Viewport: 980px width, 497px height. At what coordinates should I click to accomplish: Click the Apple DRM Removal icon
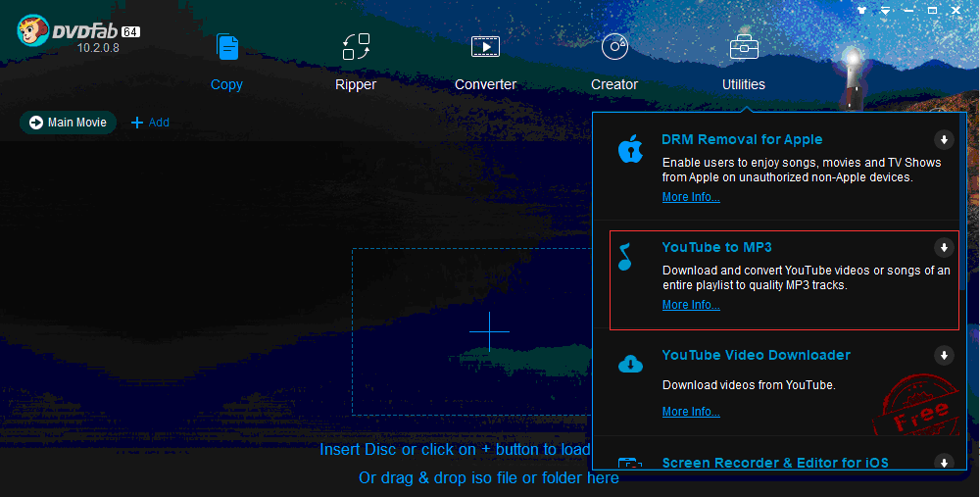point(630,149)
